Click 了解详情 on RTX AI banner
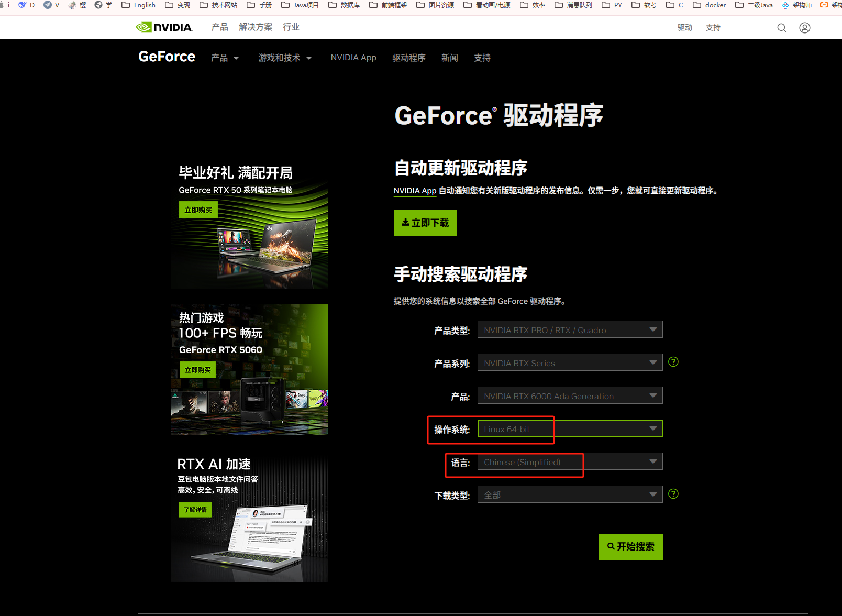 (195, 510)
